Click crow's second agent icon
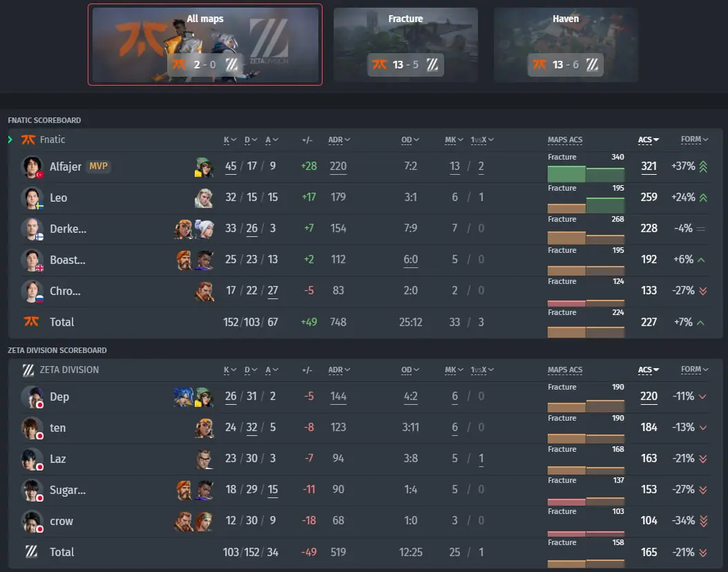The width and height of the screenshot is (728, 572). (204, 522)
